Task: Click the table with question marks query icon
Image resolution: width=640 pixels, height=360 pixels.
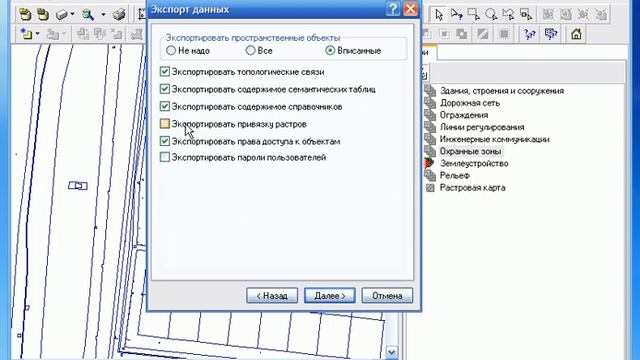Action: tap(551, 34)
